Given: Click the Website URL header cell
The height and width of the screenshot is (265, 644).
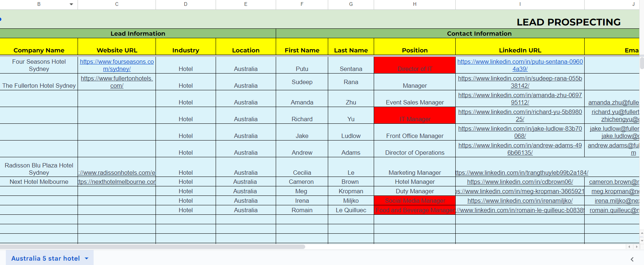Looking at the screenshot, I should point(117,47).
